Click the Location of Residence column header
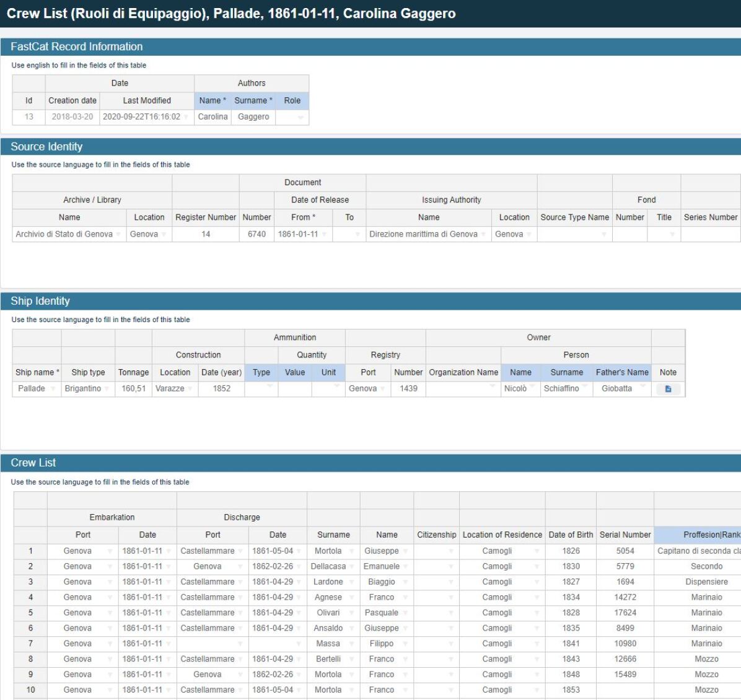Screen dimensions: 741x700 [502, 535]
